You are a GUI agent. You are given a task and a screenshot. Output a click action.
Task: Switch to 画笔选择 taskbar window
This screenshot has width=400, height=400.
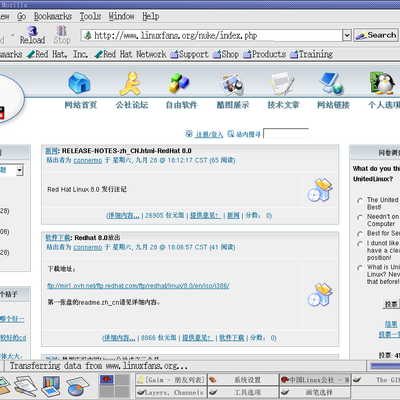(315, 392)
